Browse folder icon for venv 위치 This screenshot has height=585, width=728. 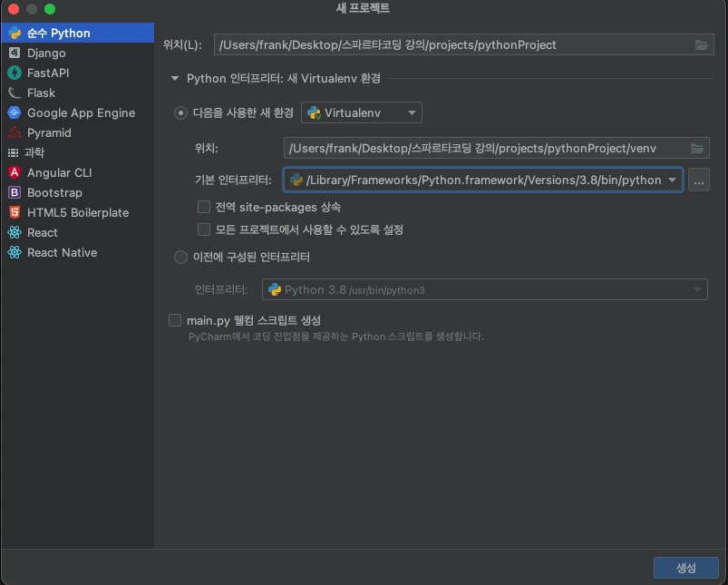697,148
